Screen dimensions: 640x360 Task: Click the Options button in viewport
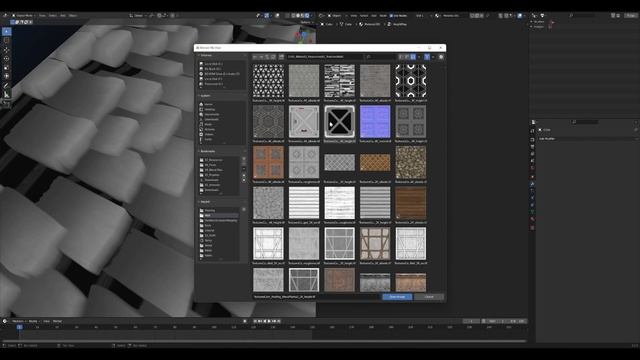(x=306, y=22)
